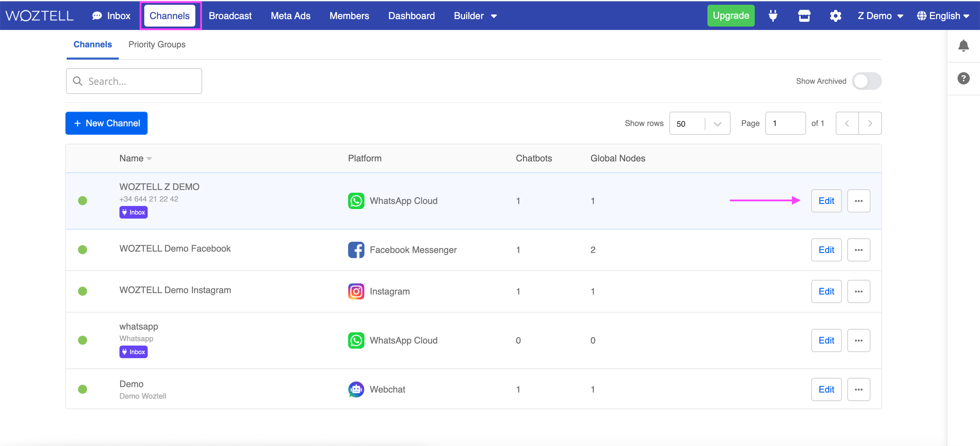Open more options for WOZTELL Demo Facebook
The width and height of the screenshot is (980, 446).
click(858, 250)
